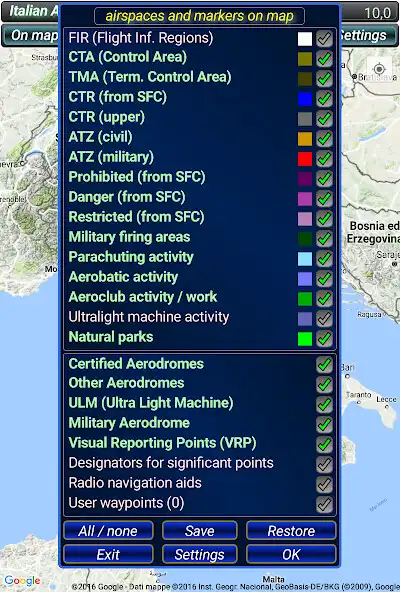Select the Radio navigation aids label
This screenshot has width=400, height=592.
(x=135, y=483)
